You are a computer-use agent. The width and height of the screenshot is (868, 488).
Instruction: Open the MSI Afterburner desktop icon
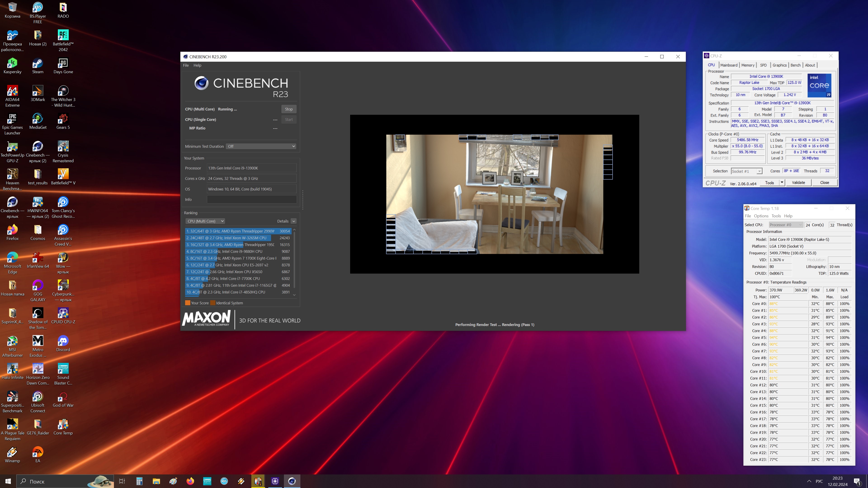pos(12,342)
